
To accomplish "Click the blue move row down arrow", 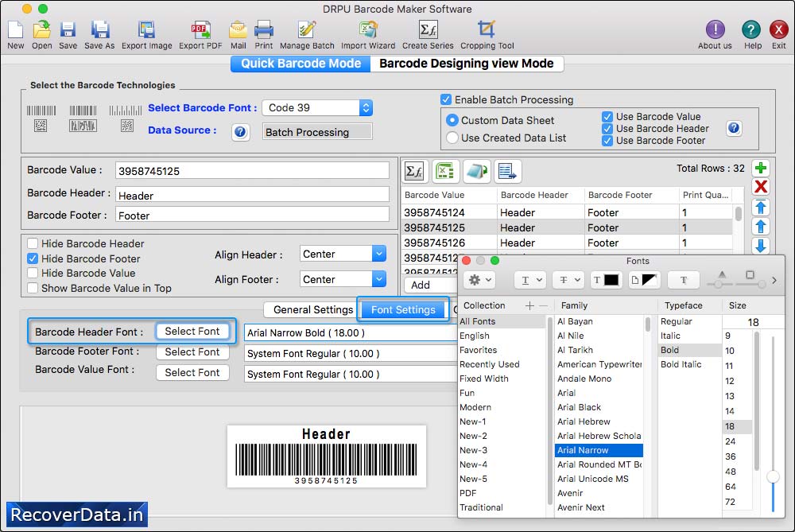I will click(x=761, y=246).
